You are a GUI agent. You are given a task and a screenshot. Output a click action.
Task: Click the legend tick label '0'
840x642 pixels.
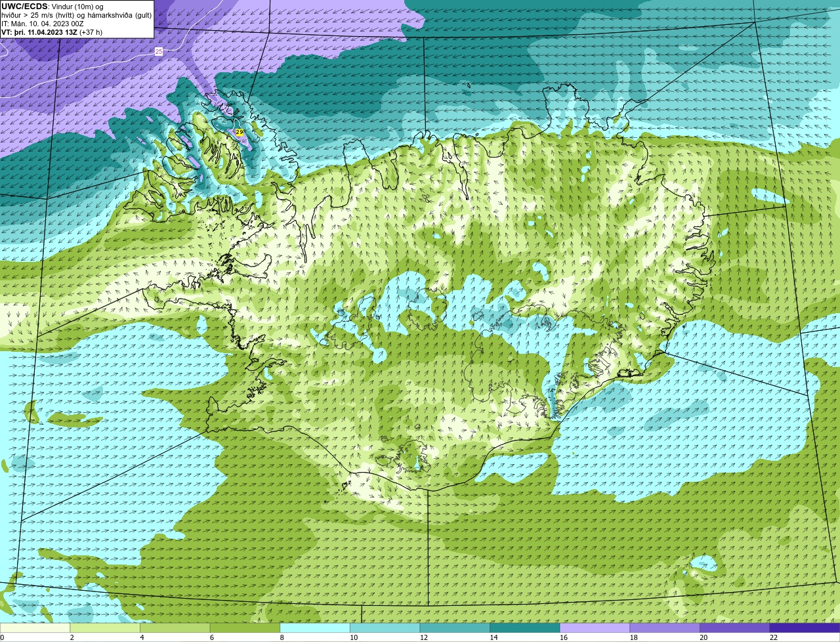pyautogui.click(x=2, y=637)
